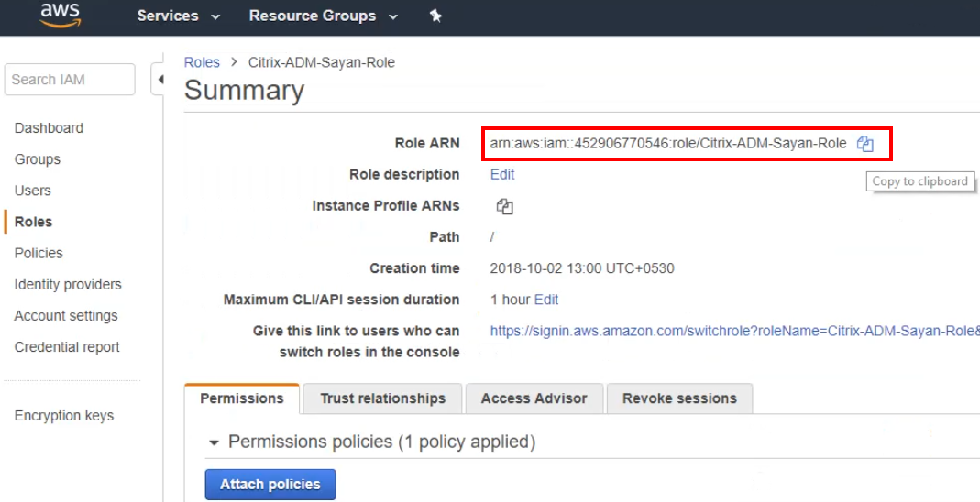Viewport: 980px width, 502px height.
Task: Navigate to Identity providers
Action: pyautogui.click(x=68, y=284)
